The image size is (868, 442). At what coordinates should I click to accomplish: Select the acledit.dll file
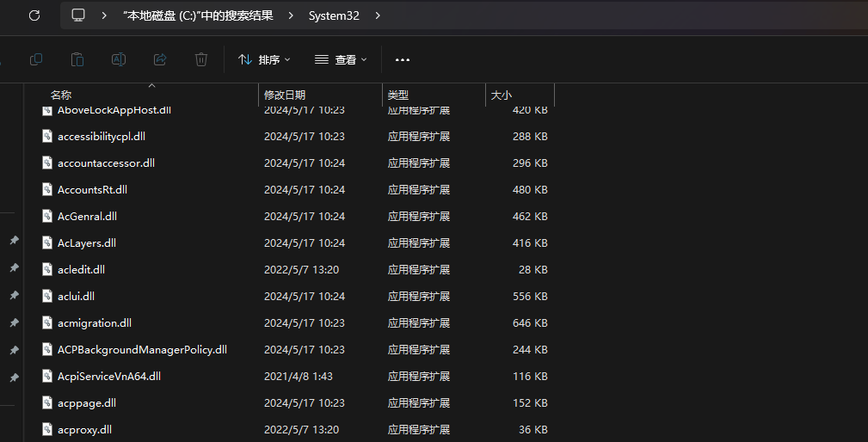click(81, 269)
